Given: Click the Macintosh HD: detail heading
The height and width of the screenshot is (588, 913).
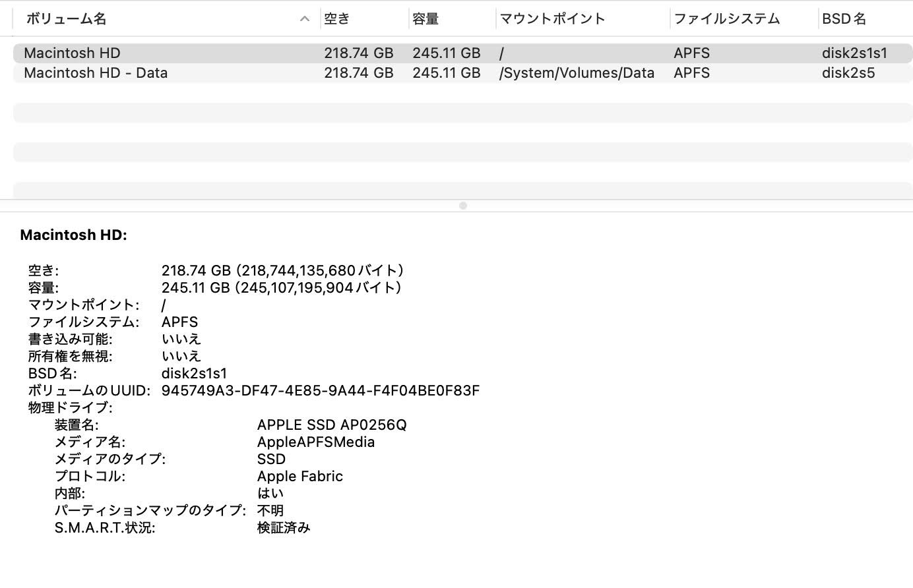Looking at the screenshot, I should (74, 235).
